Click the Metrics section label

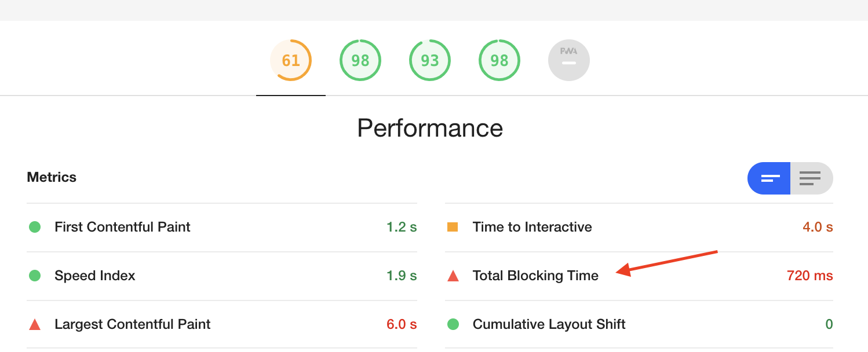point(52,177)
